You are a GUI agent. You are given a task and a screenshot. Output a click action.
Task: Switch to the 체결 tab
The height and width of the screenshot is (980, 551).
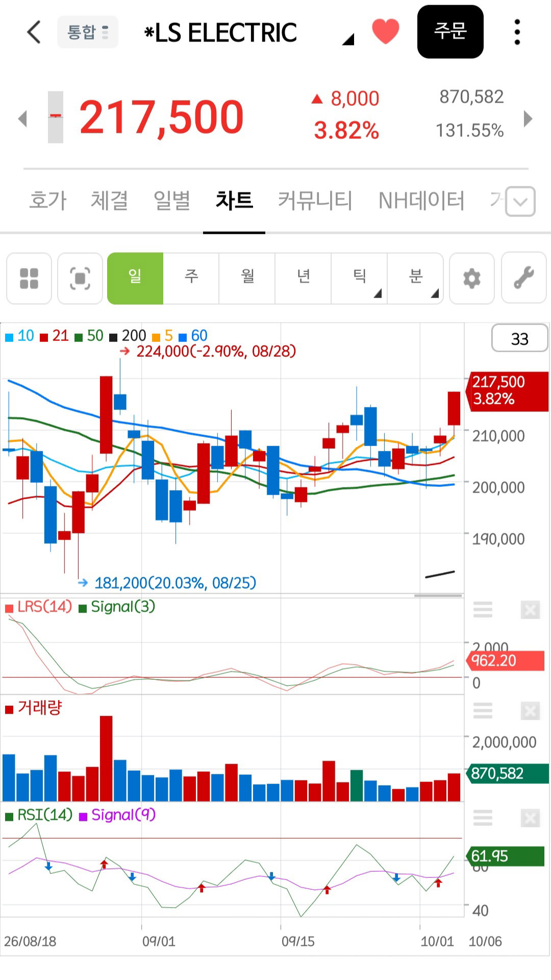click(109, 200)
